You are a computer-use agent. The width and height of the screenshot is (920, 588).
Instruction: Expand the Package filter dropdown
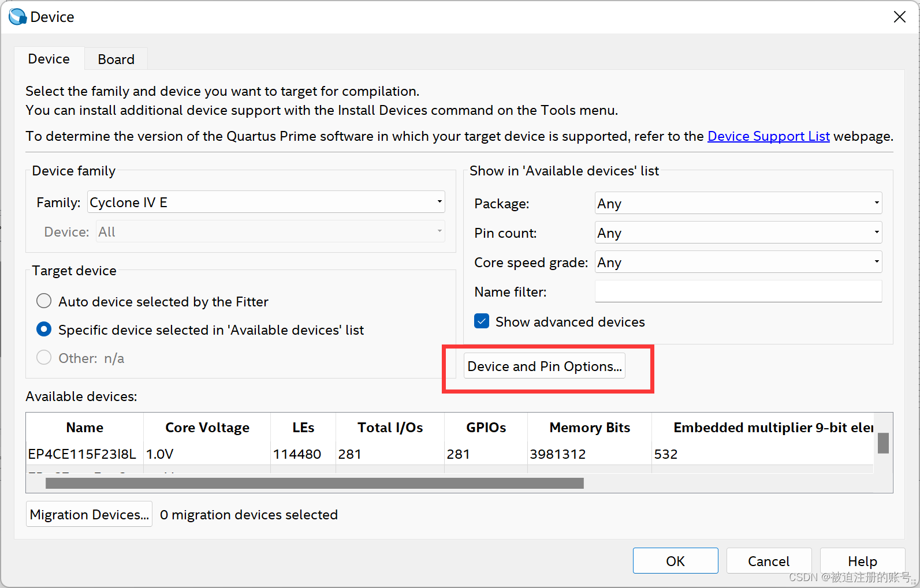[738, 204]
